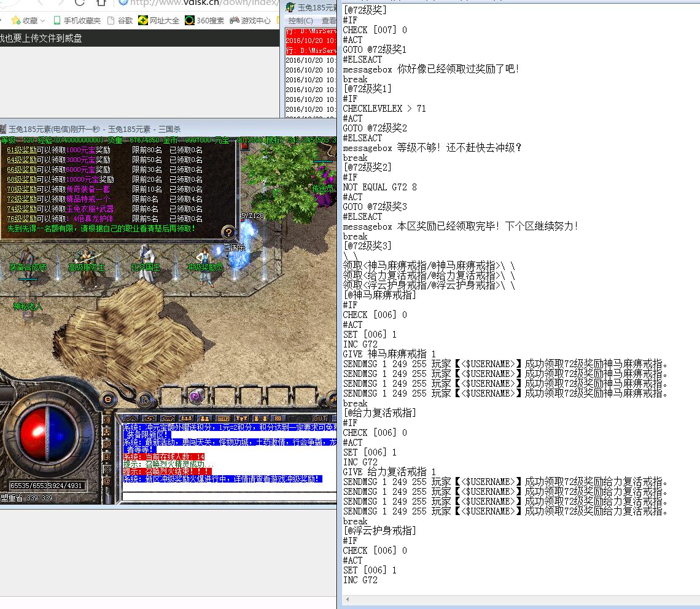Click the round scroll-document button on game panel
Viewport: 700px width, 609px height.
(145, 399)
